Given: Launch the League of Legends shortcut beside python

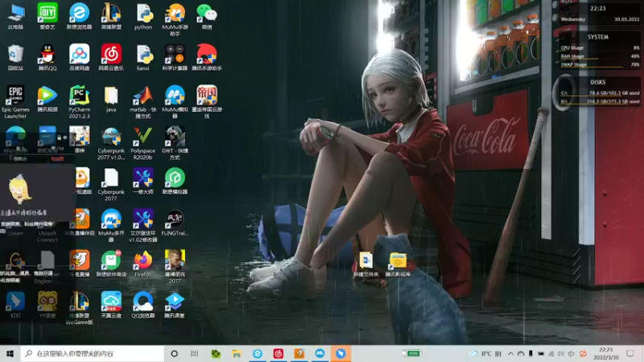Looking at the screenshot, I should point(111,15).
